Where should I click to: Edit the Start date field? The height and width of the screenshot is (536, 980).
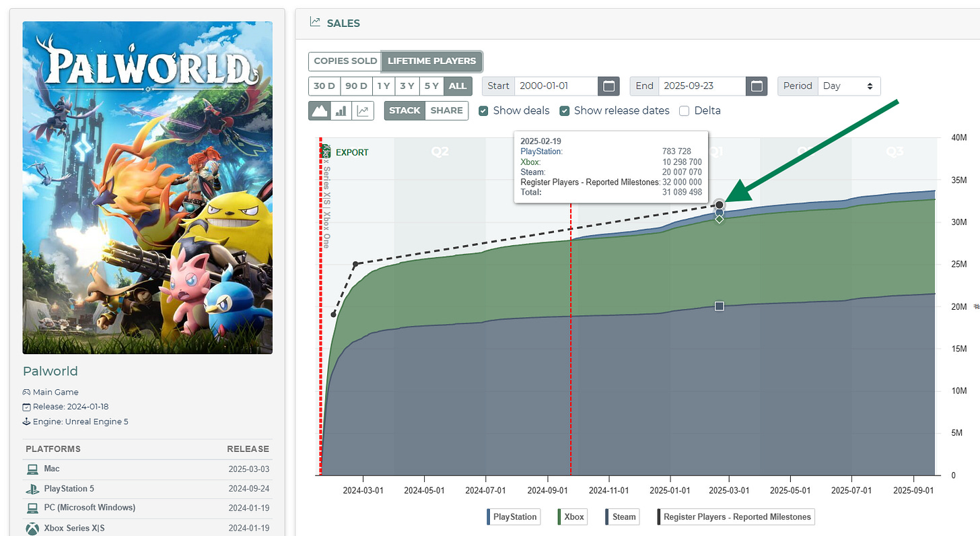[x=556, y=86]
